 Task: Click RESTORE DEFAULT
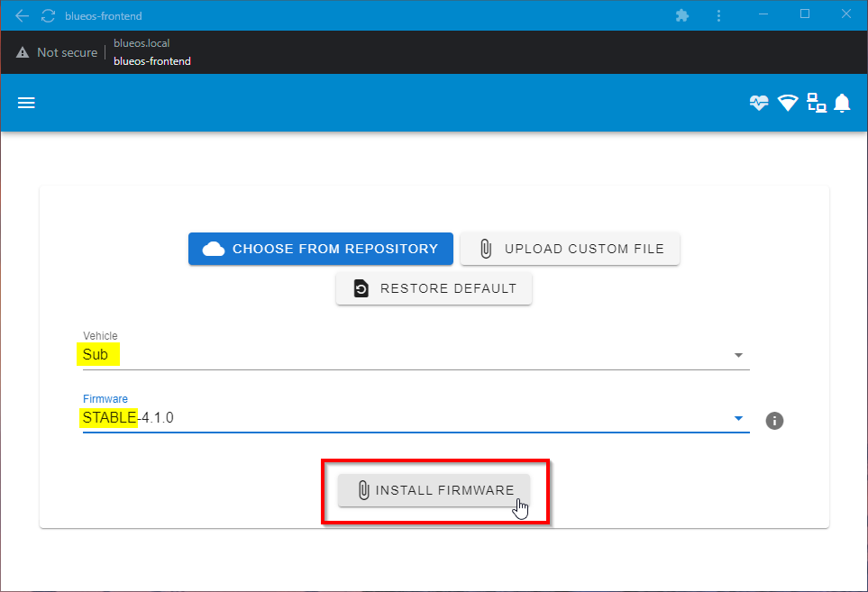point(434,288)
